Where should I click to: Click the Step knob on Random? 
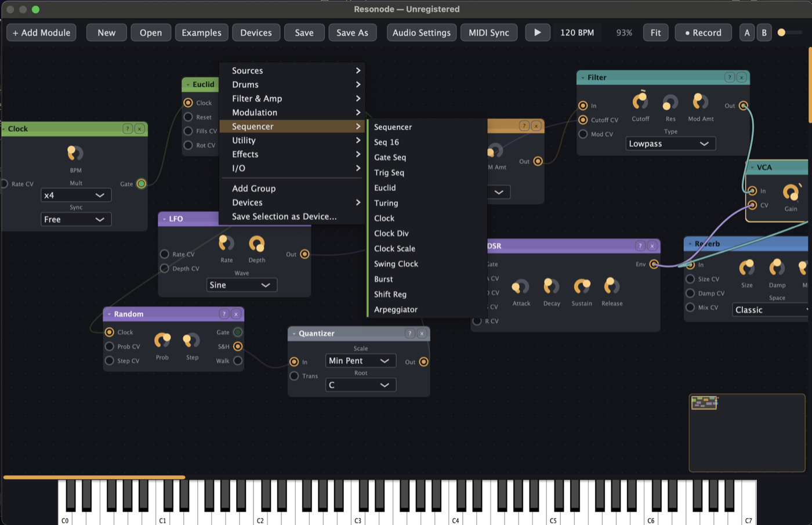pyautogui.click(x=192, y=341)
